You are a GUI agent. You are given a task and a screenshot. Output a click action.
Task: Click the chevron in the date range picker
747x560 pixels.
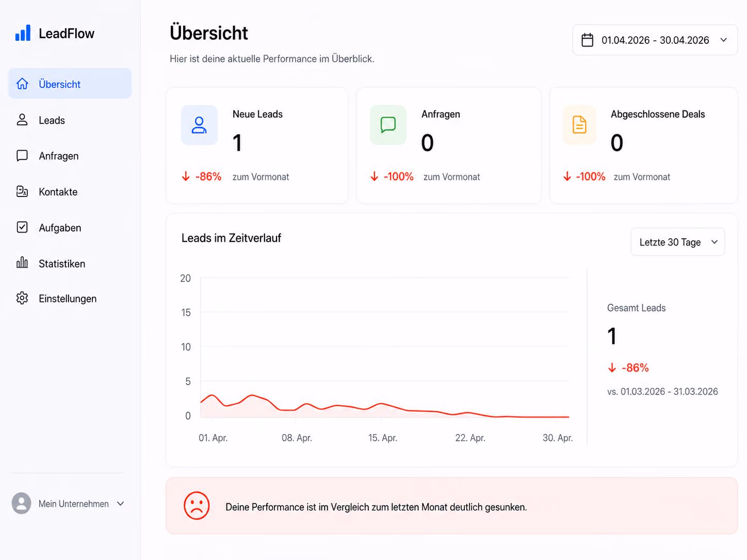coord(723,40)
